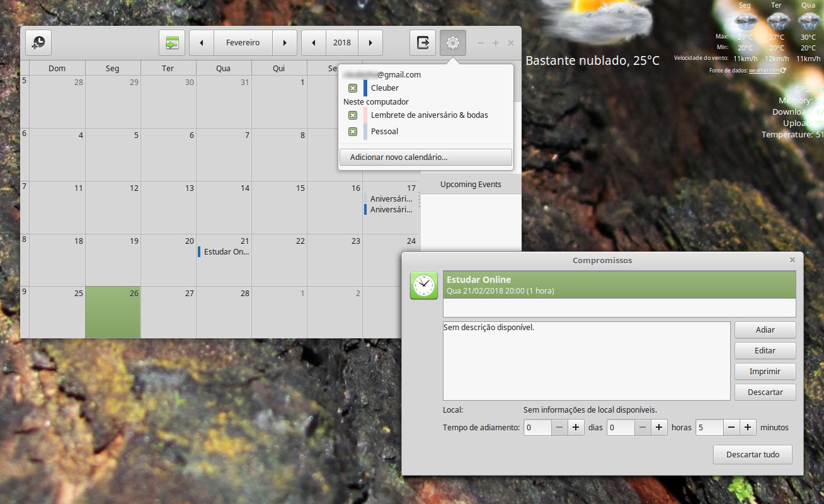Click the Descartar tudo button
The width and height of the screenshot is (824, 504).
(752, 454)
